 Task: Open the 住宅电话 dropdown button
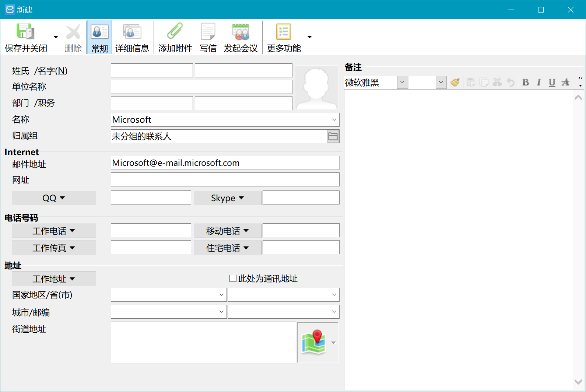click(x=228, y=248)
